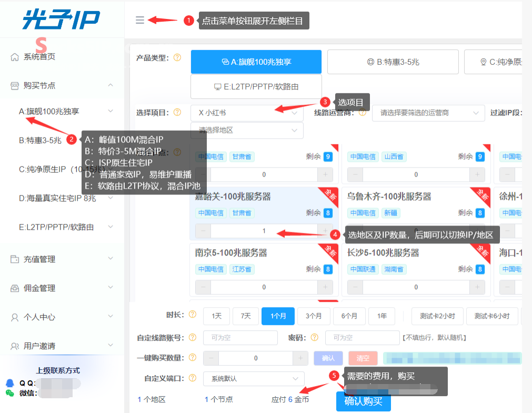
Task: Choose the 测试卡2小时 option
Action: click(x=437, y=316)
